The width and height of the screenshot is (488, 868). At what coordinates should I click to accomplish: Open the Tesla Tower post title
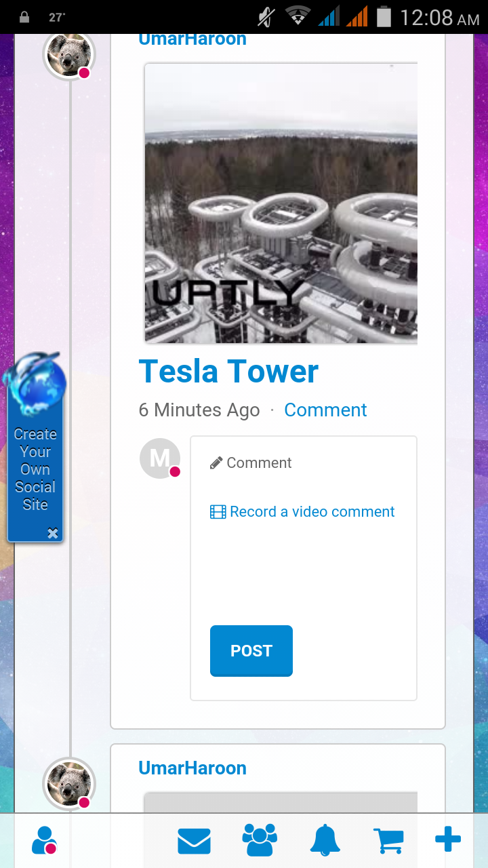click(x=228, y=371)
